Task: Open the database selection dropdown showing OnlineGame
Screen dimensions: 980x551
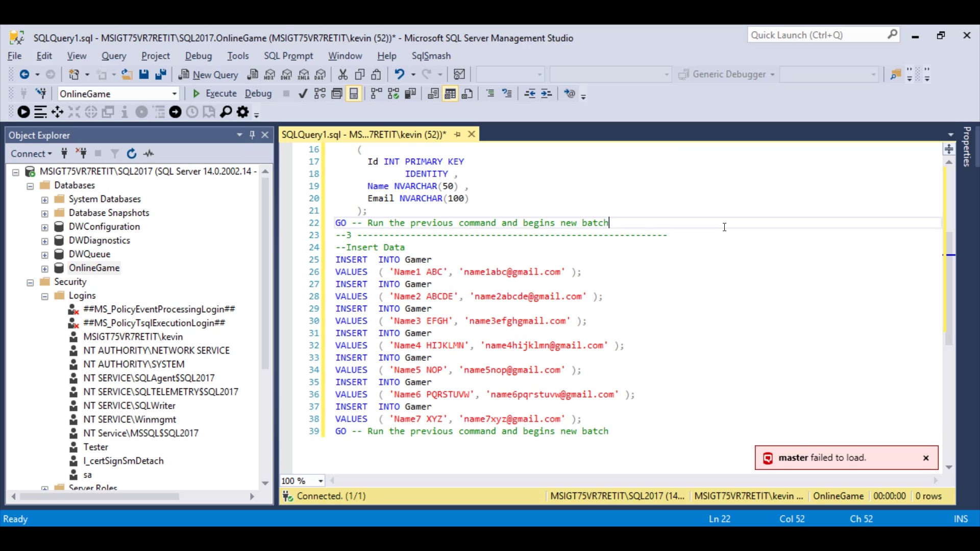Action: (x=175, y=93)
